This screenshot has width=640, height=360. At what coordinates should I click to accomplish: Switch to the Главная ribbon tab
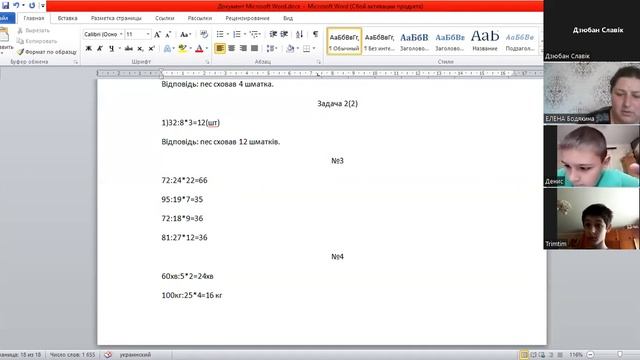pos(33,18)
